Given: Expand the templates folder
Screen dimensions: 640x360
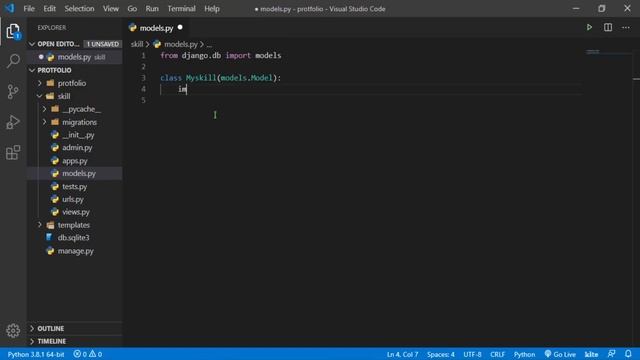Looking at the screenshot, I should click(x=40, y=225).
